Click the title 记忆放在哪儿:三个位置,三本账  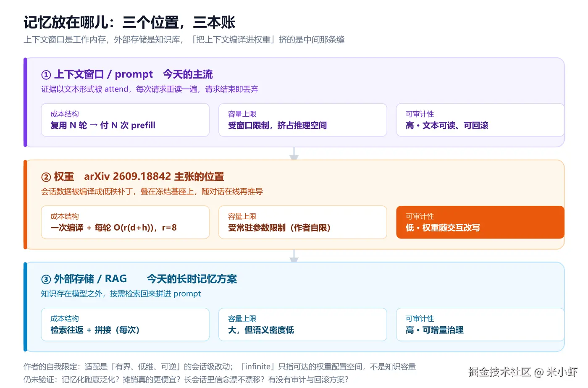(x=129, y=22)
